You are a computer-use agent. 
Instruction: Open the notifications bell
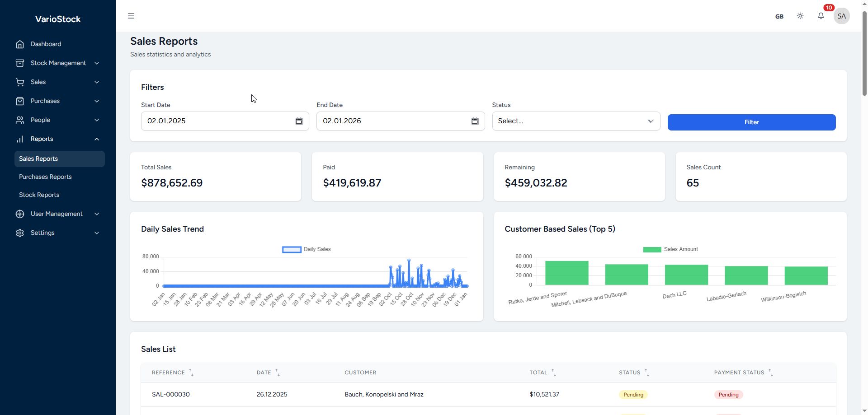(x=821, y=16)
